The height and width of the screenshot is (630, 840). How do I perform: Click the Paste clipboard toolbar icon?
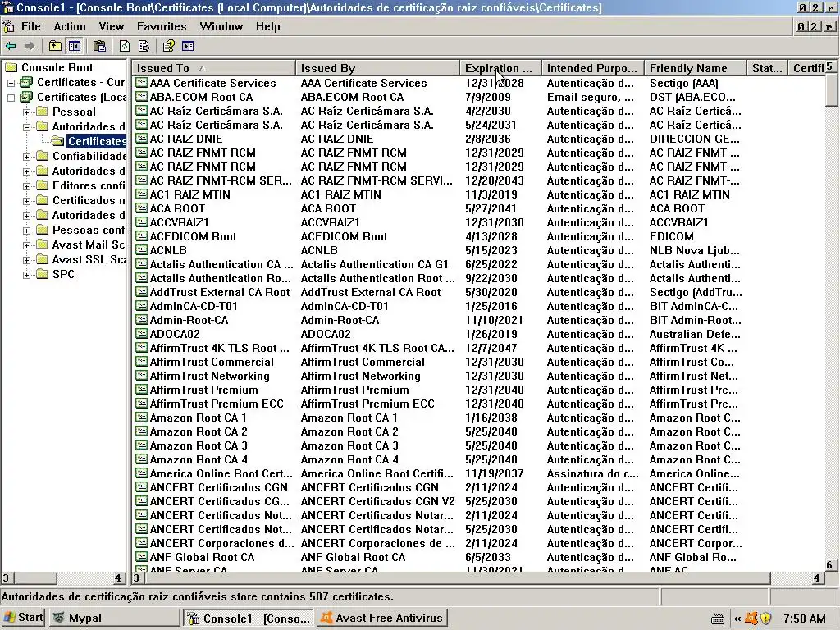(x=99, y=47)
